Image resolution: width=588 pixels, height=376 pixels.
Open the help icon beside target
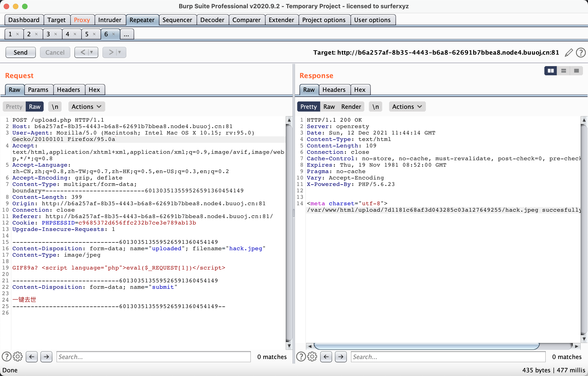point(580,53)
